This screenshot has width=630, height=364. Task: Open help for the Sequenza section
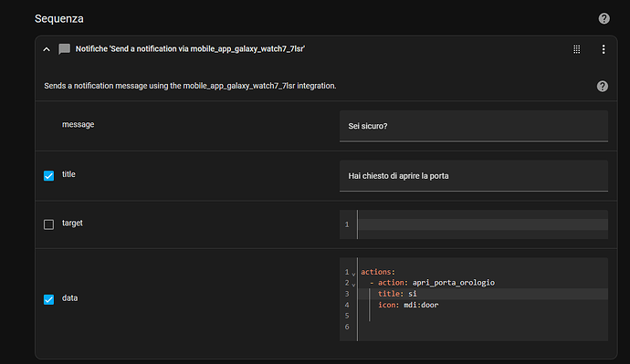(604, 18)
